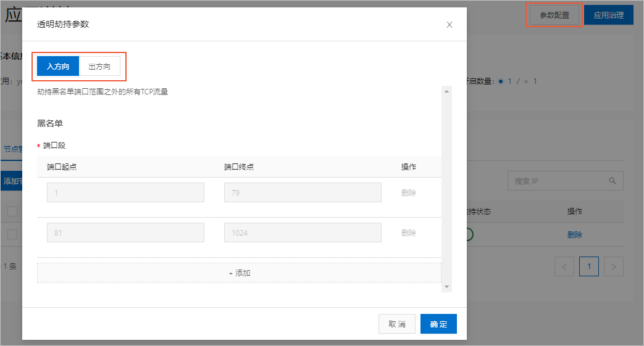Viewport: 644px width, 346px height.
Task: Click port start field containing 1
Action: (125, 192)
